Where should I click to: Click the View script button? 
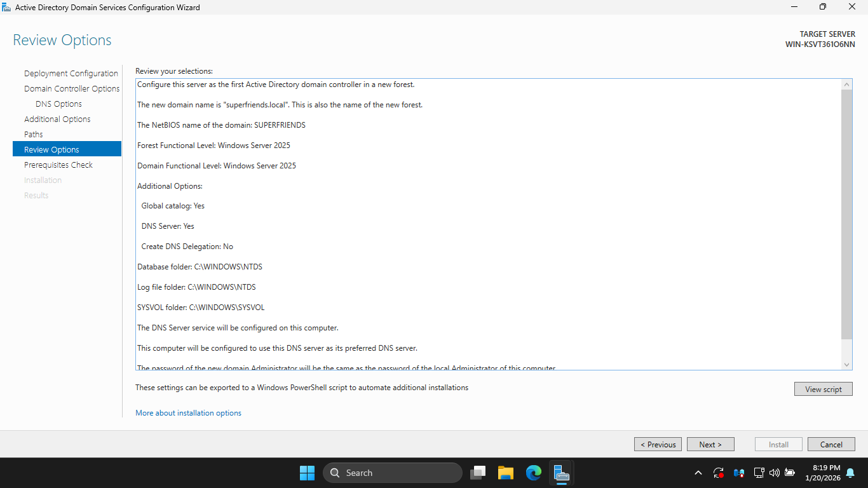pyautogui.click(x=823, y=389)
